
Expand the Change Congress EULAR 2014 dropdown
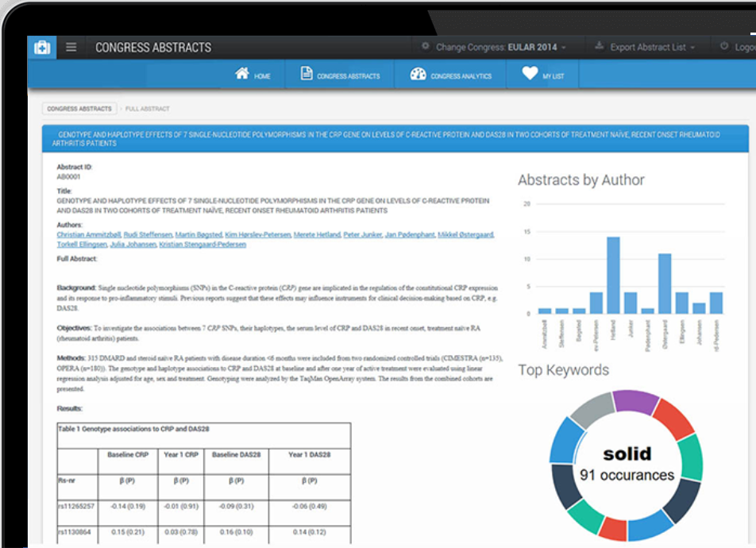point(500,48)
